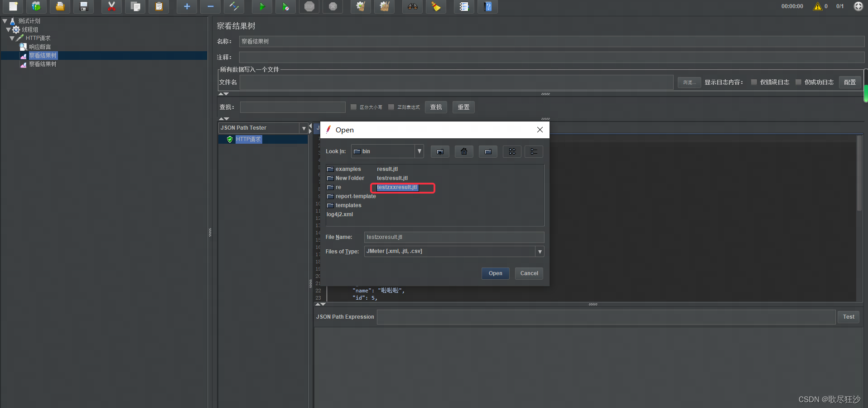The height and width of the screenshot is (408, 868).
Task: Open the Templates toolbar icon
Action: pos(36,6)
